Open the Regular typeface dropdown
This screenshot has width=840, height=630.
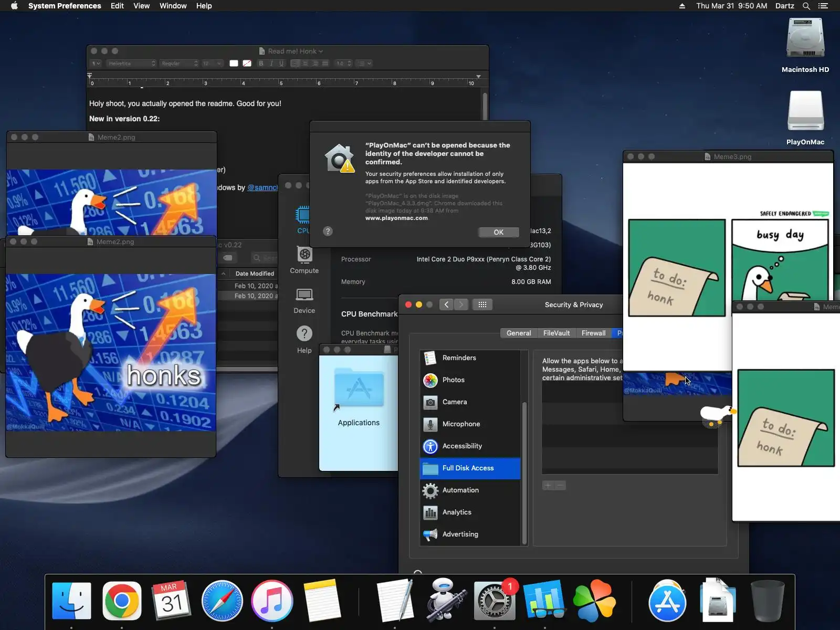pos(180,64)
